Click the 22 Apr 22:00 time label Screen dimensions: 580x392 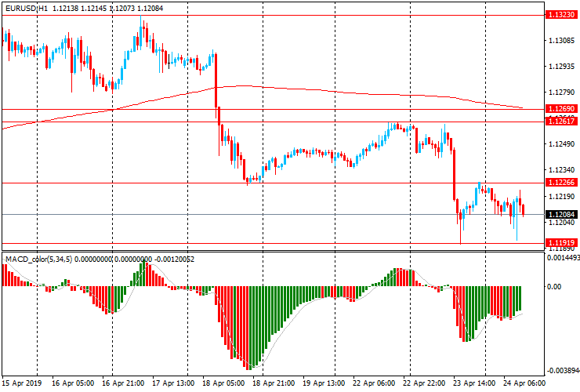[424, 383]
